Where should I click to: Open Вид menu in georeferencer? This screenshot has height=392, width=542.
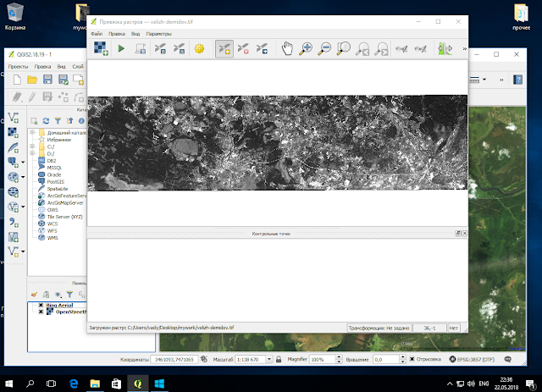pyautogui.click(x=135, y=34)
